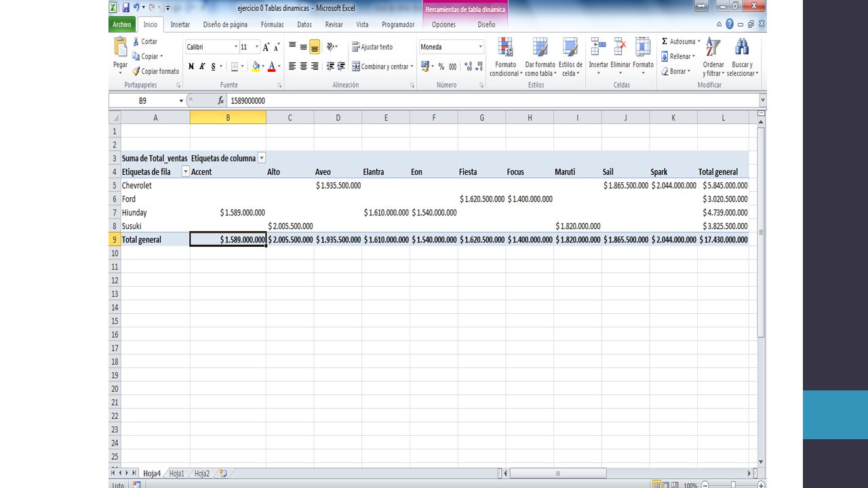Click the Eliminar cells icon
The width and height of the screenshot is (868, 488).
pyautogui.click(x=620, y=47)
